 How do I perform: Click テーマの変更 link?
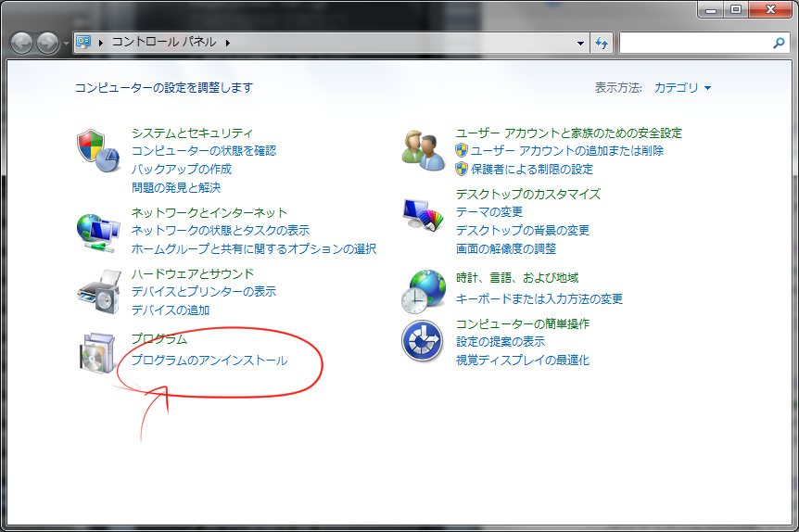coord(489,212)
